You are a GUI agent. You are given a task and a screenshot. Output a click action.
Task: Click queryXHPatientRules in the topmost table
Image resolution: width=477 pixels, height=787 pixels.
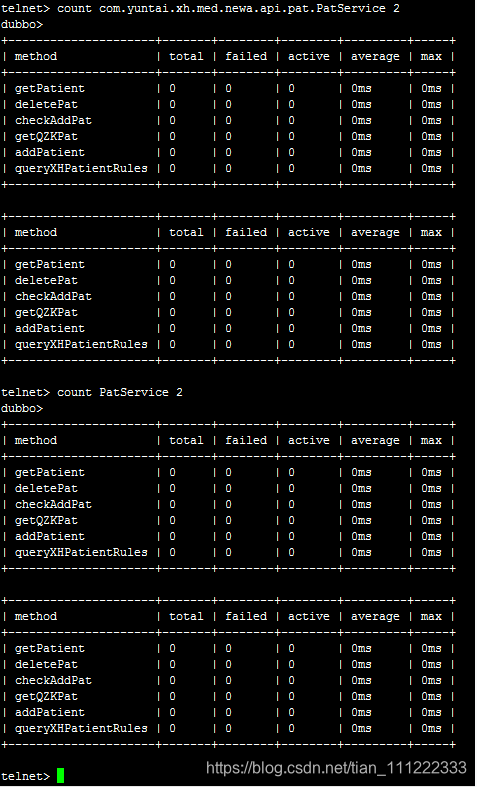point(81,168)
